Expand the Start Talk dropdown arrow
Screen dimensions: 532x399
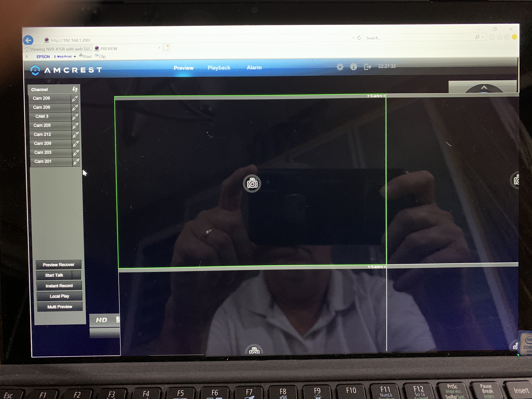point(77,275)
